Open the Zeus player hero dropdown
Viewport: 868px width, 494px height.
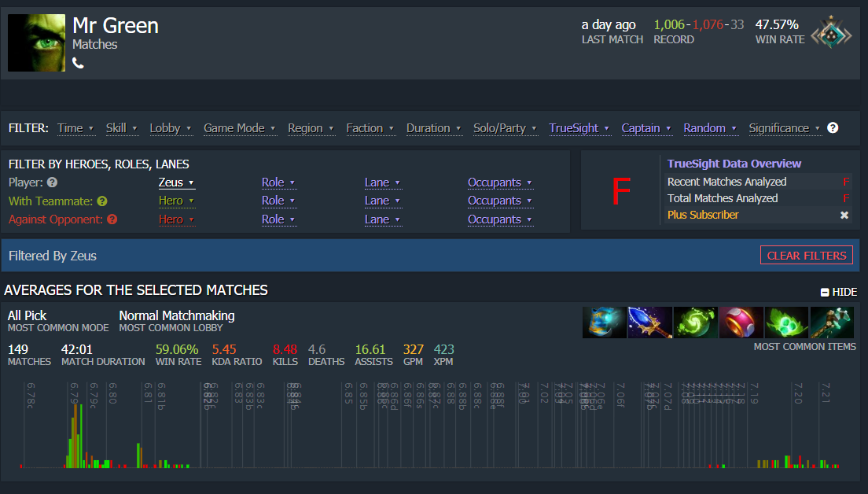pyautogui.click(x=176, y=182)
